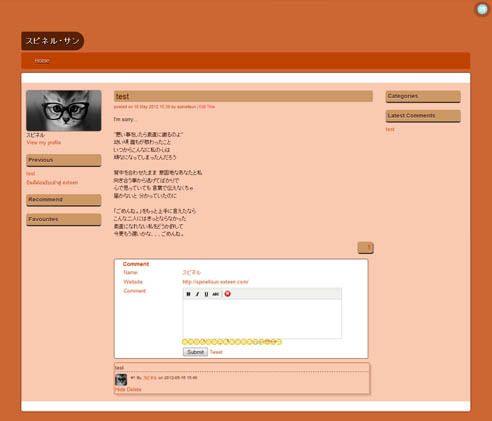The image size is (492, 421).
Task: Apply strikethrough ABC formatting
Action: [x=216, y=294]
